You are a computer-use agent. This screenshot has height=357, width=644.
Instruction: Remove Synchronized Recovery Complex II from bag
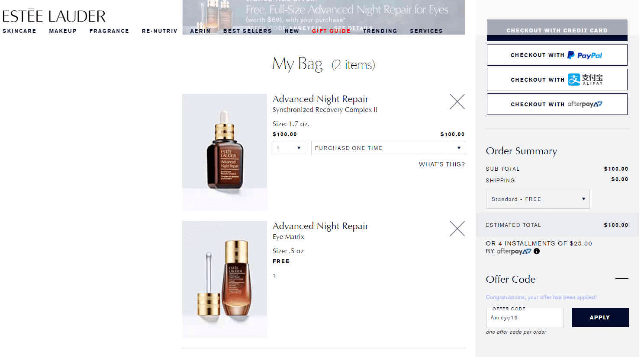(x=457, y=102)
